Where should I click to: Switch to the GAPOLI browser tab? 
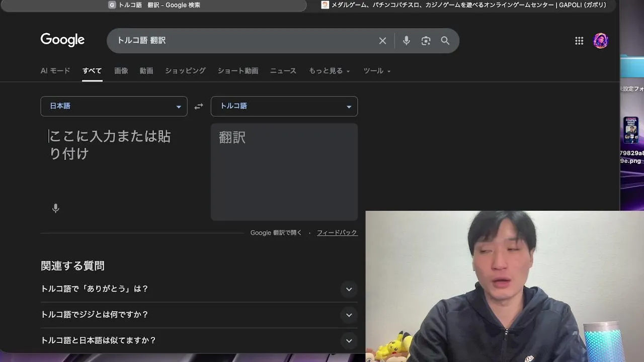click(463, 5)
